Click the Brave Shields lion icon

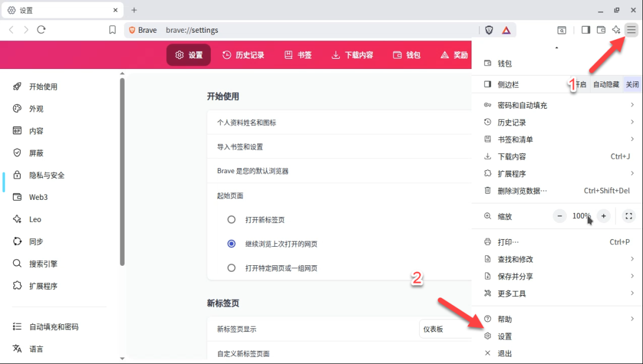(489, 30)
